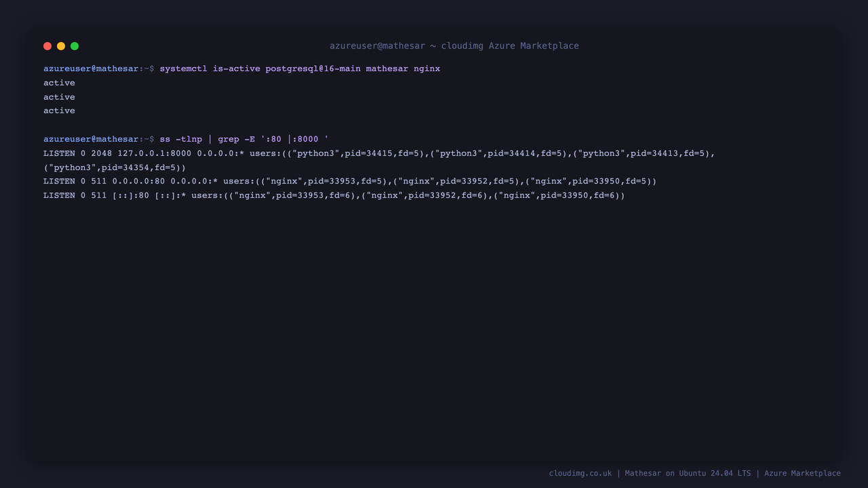
Task: Click the nginx entry pid=33953,fd=6
Action: pos(313,195)
